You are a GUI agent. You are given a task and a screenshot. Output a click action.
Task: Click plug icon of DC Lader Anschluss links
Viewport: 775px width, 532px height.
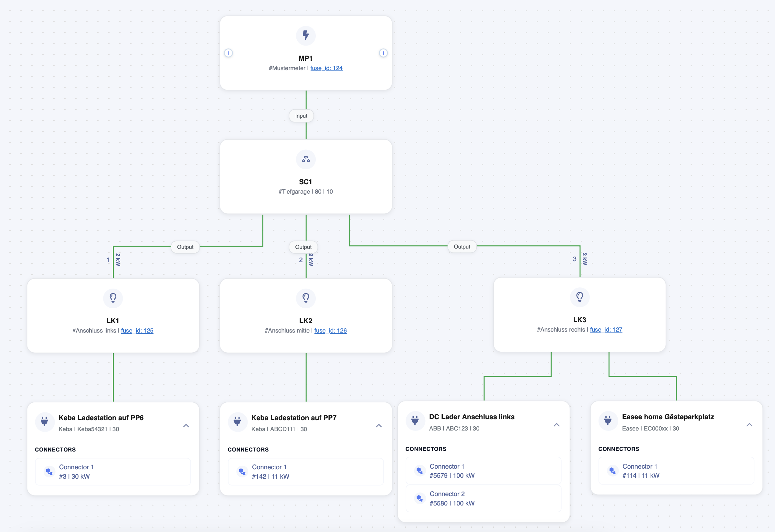pos(415,421)
